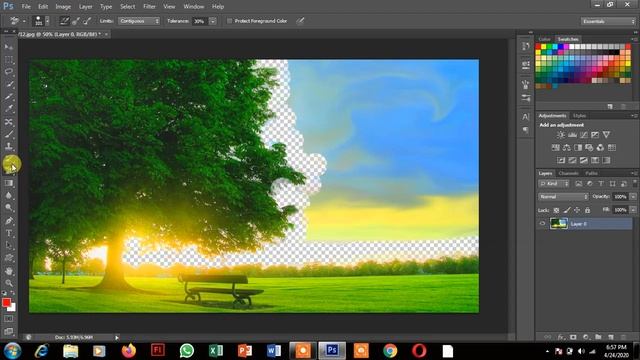
Task: Add a Black & White adjustment
Action: coord(578,148)
